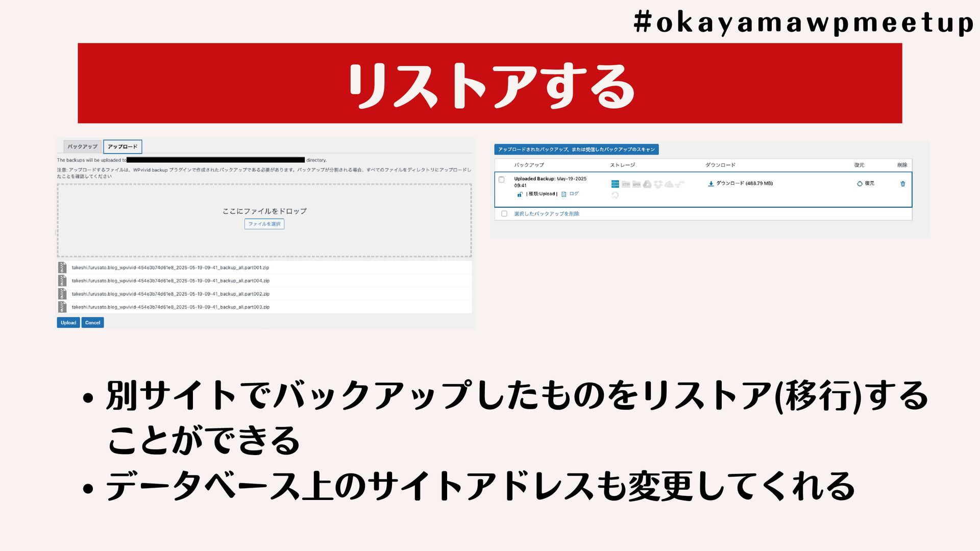Click the FTP storage icon
This screenshot has height=551, width=980.
tap(626, 184)
